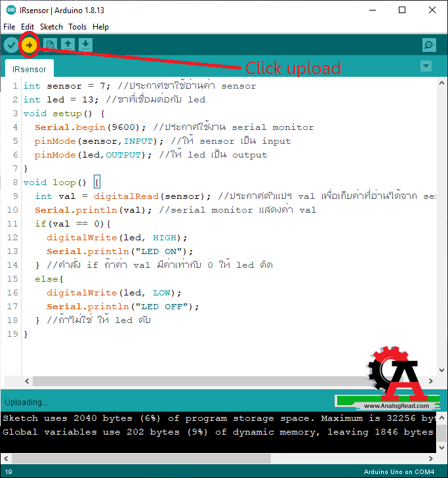Maximize the Arduino IDE window

pyautogui.click(x=402, y=10)
